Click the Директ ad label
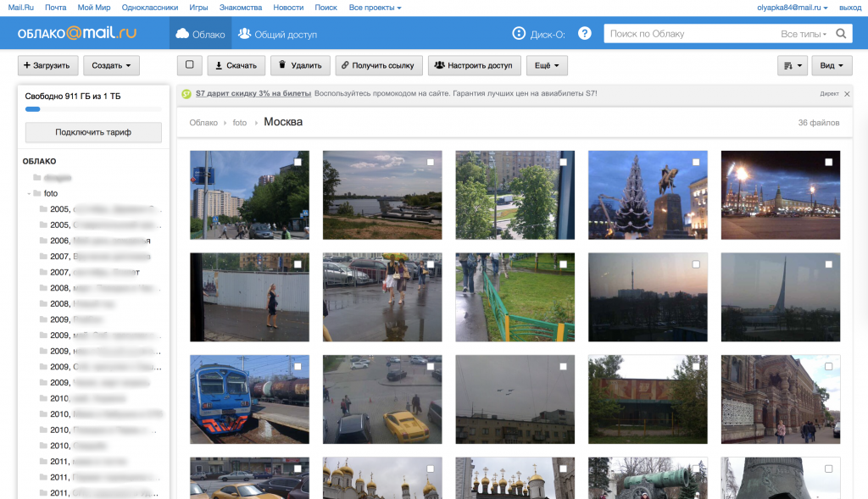 click(829, 94)
